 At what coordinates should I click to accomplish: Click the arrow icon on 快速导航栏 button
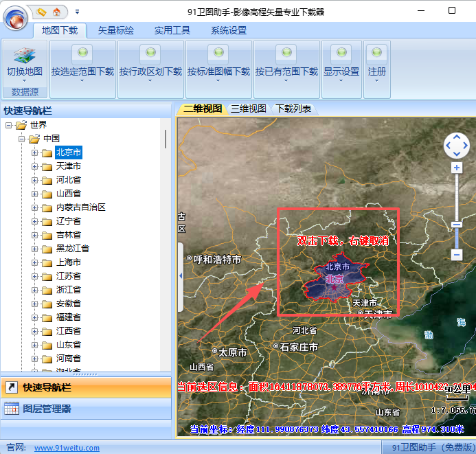click(x=12, y=387)
